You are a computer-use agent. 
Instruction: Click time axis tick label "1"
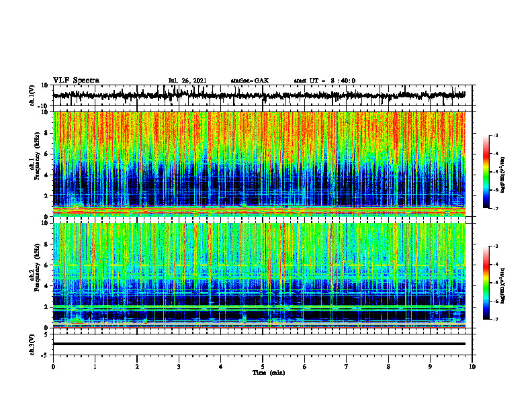point(95,367)
